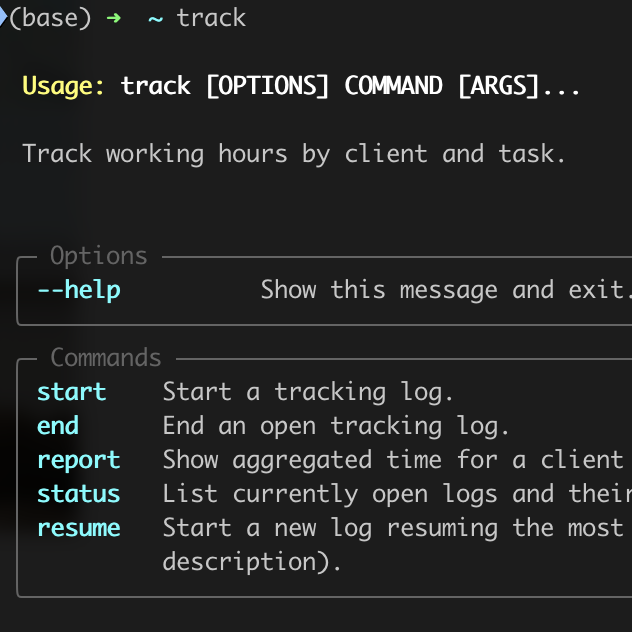
Task: Click the blue prompt segment arrow
Action: (x=3, y=17)
